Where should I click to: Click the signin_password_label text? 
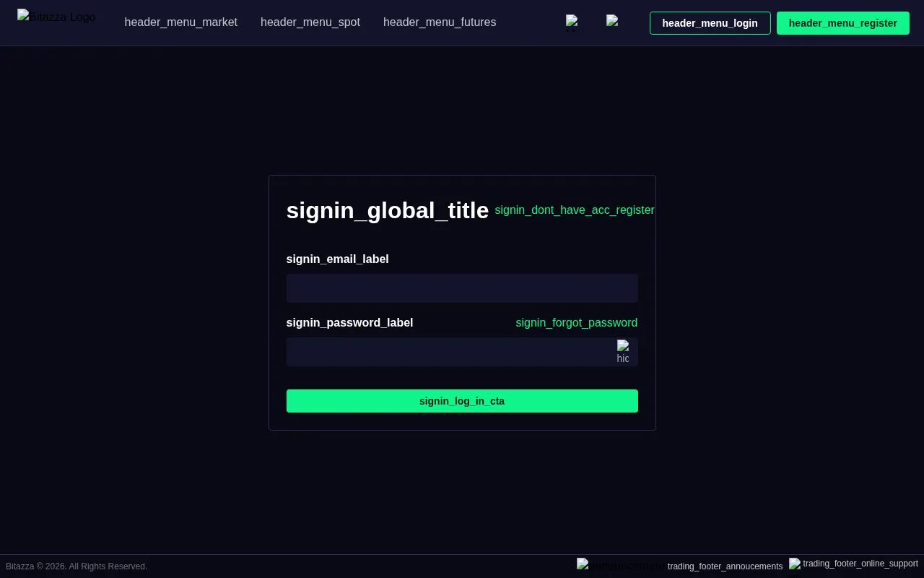point(349,323)
